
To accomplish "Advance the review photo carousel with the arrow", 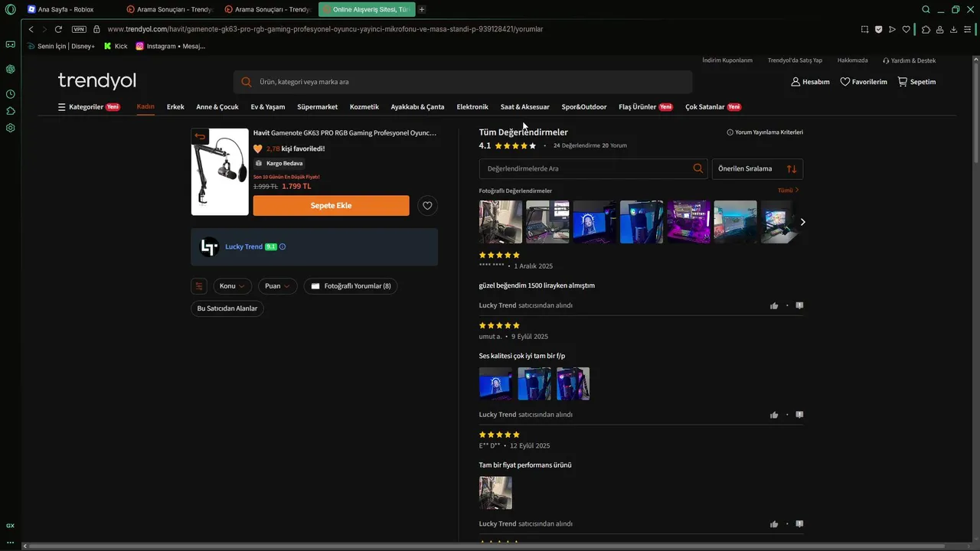I will coord(802,222).
